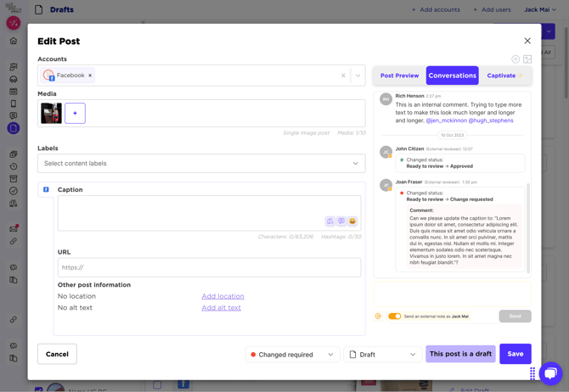Open the chat support widget

click(550, 372)
